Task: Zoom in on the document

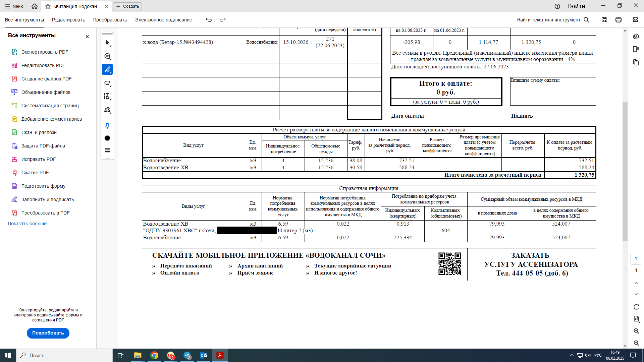Action: tap(636, 331)
